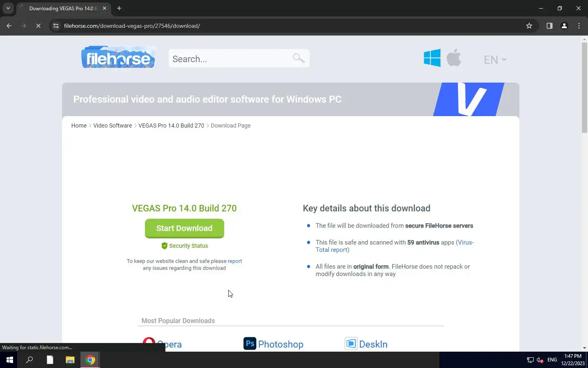Click the green Security Status shield icon

click(164, 246)
